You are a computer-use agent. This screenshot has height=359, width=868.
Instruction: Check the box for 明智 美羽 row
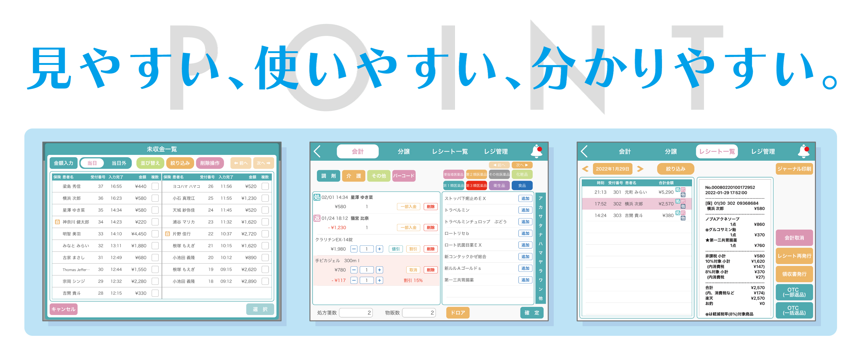(155, 234)
